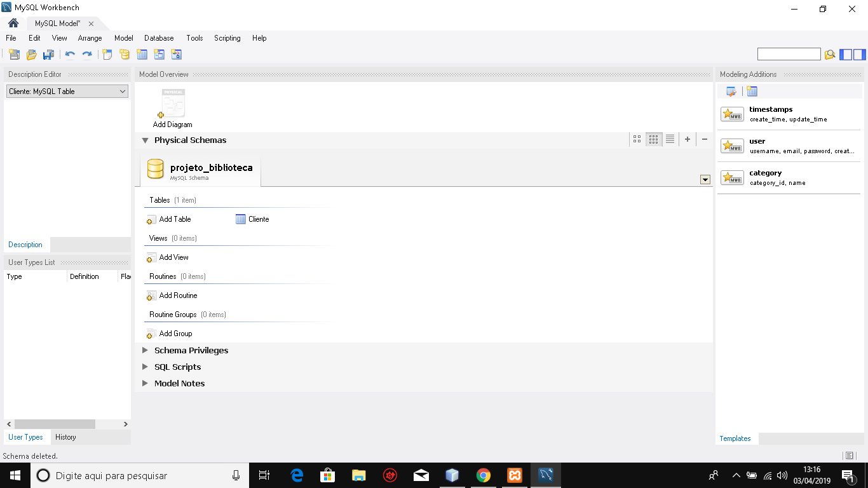The image size is (868, 488).
Task: Go to Workbench home screen icon
Action: pos(13,24)
